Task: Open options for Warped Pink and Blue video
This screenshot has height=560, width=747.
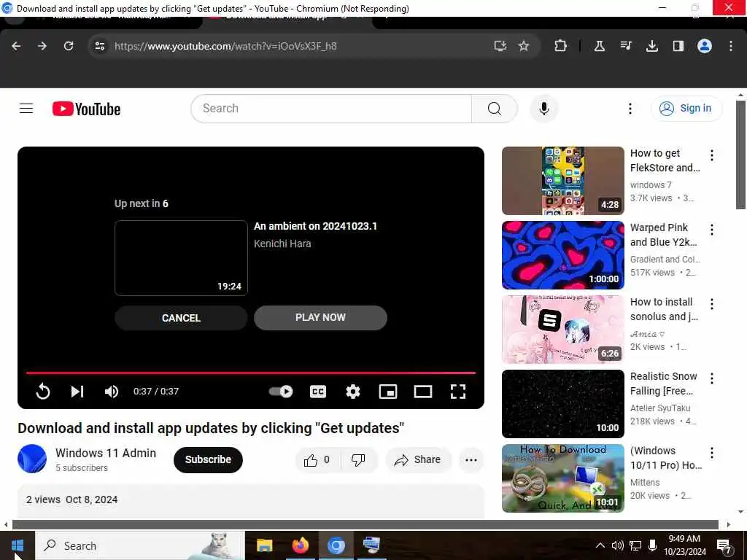Action: (712, 230)
